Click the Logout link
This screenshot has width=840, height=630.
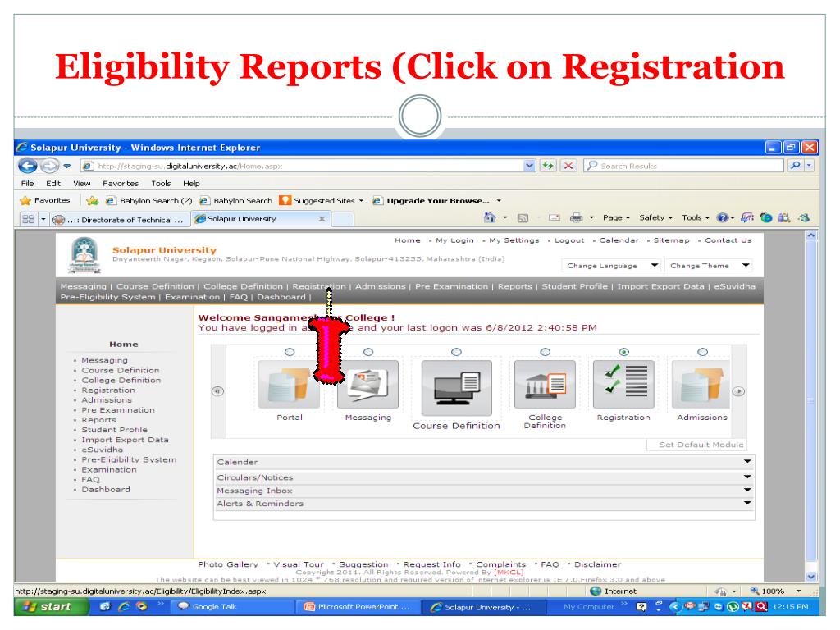click(569, 240)
